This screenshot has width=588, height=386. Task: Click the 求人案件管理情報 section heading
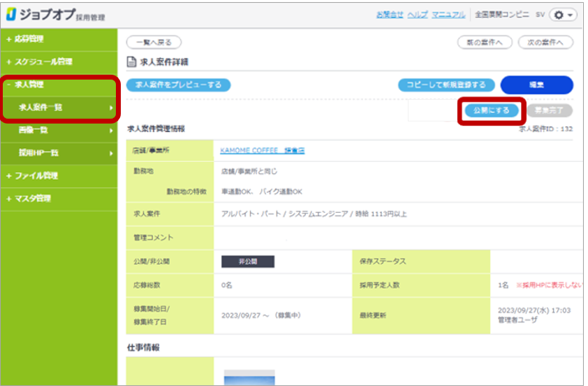(x=156, y=129)
